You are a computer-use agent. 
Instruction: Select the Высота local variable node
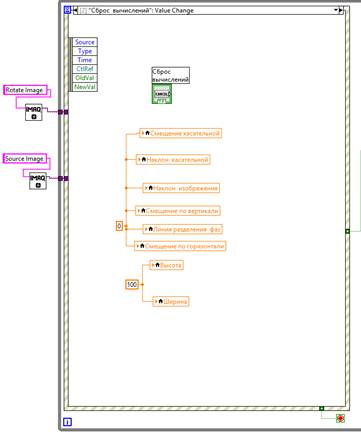click(x=166, y=265)
